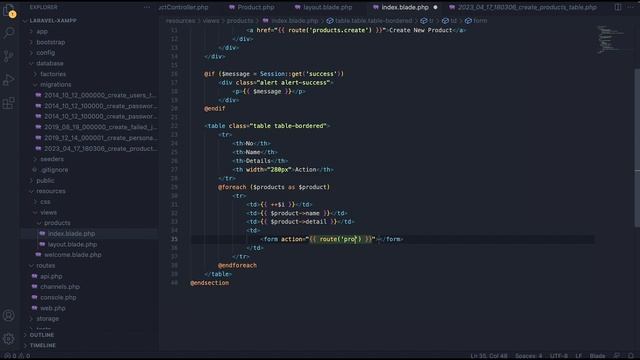The width and height of the screenshot is (640, 360).
Task: Click table symbol icon in breadcrumb
Action: pyautogui.click(x=330, y=20)
